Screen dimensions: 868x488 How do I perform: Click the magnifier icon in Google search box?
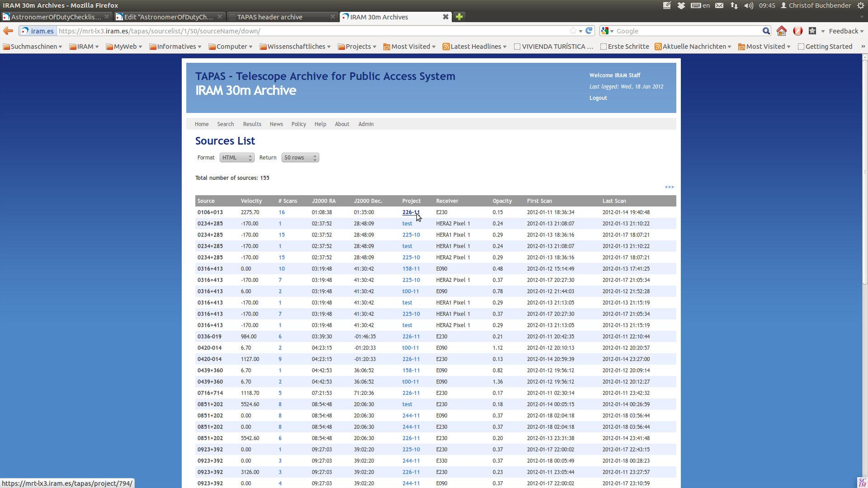(x=766, y=31)
